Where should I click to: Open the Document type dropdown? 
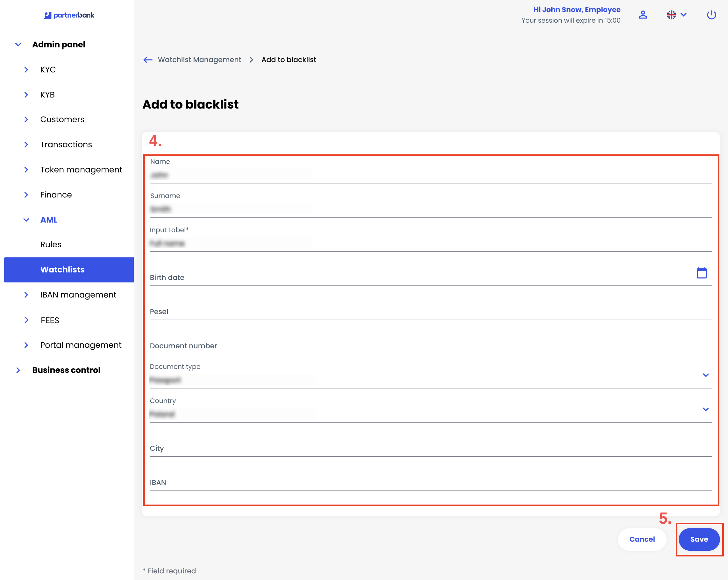coord(705,375)
